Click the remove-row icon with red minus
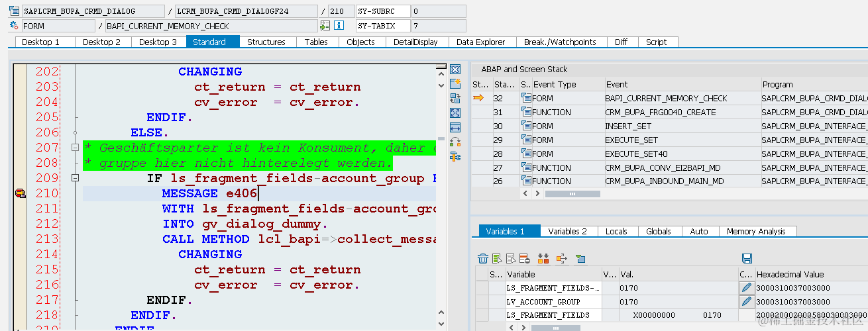The width and height of the screenshot is (868, 331). (x=525, y=258)
